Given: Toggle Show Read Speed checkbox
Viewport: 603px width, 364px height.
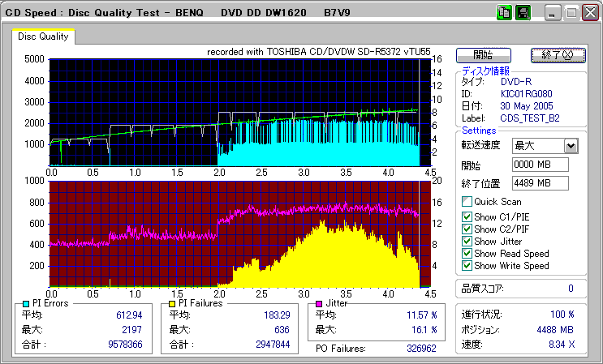Looking at the screenshot, I should pyautogui.click(x=467, y=253).
